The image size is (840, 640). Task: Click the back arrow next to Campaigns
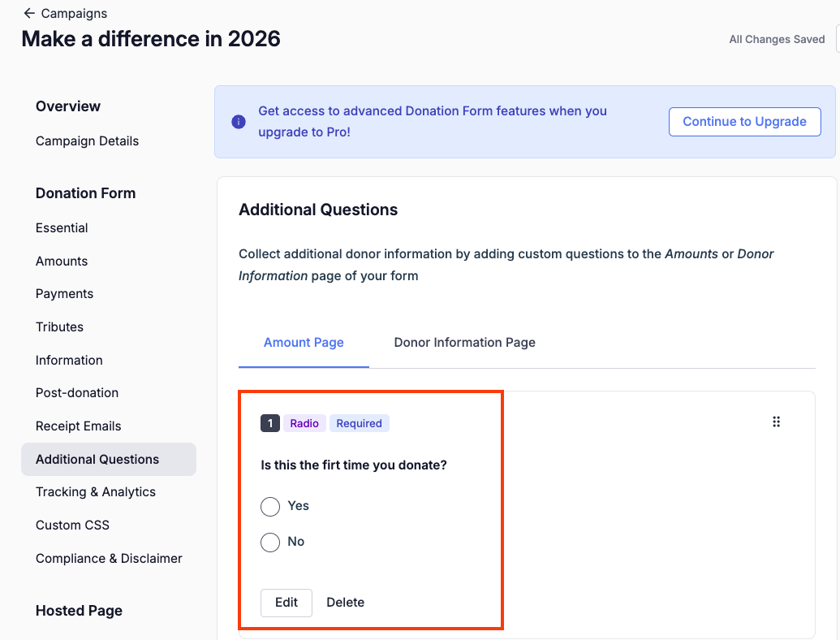tap(29, 13)
